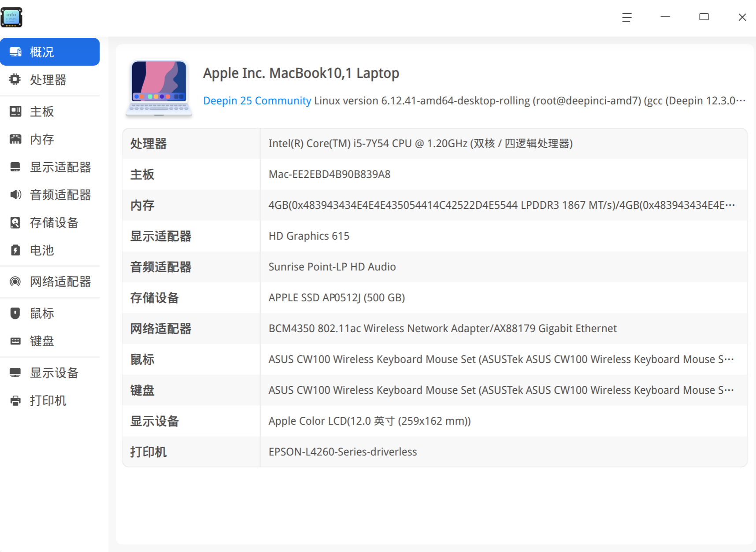Click the Sunrise Point-LP HD Audio value
Screen dimensions: 756x552
(x=332, y=267)
